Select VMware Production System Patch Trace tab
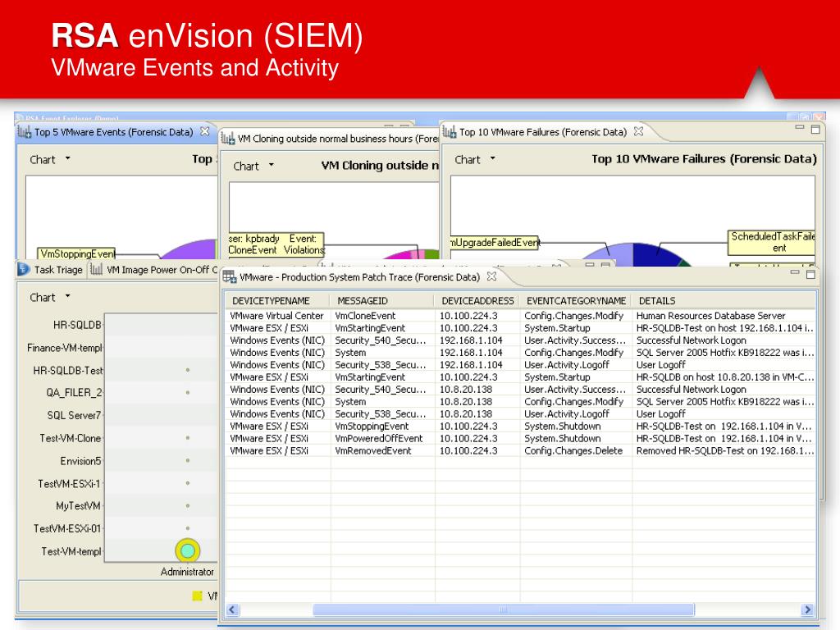Screen dimensions: 840x630 pos(359,277)
